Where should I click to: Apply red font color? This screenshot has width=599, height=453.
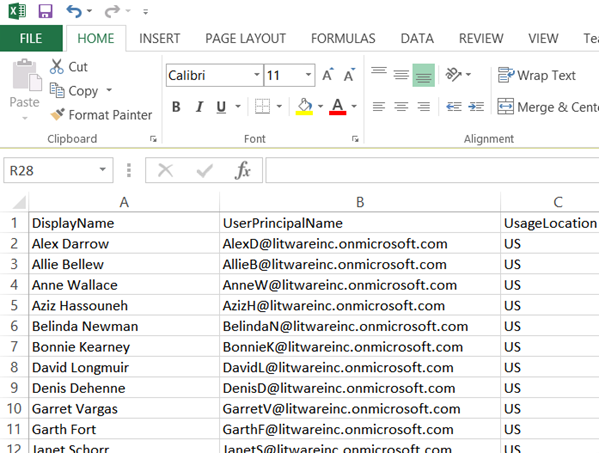338,107
